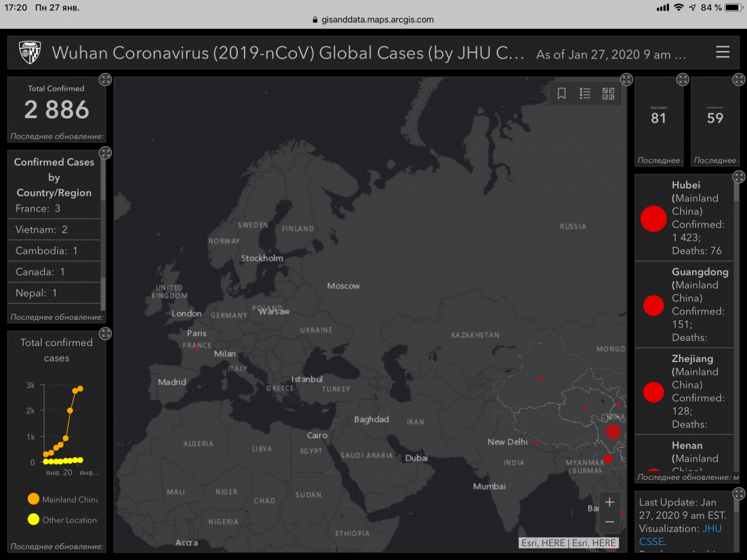Zoom in on the map
The height and width of the screenshot is (560, 747).
click(609, 502)
